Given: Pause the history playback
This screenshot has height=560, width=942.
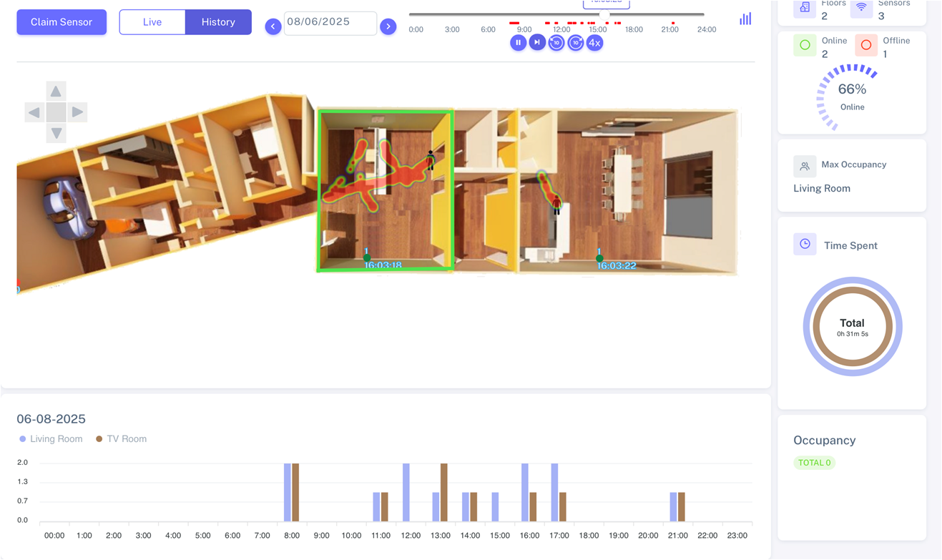Looking at the screenshot, I should coord(518,43).
